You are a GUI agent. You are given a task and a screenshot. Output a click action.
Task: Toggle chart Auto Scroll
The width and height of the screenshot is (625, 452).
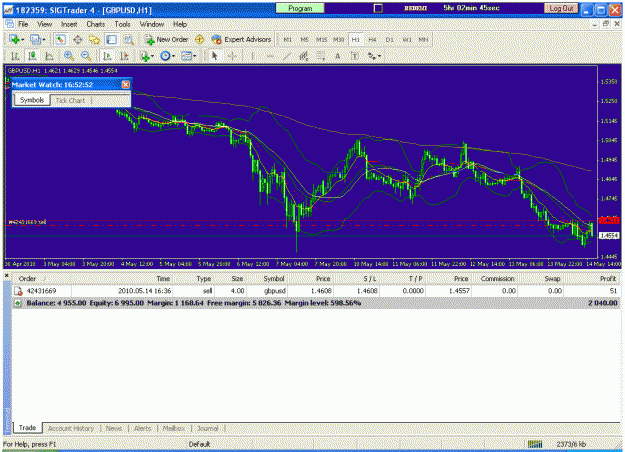tap(107, 56)
